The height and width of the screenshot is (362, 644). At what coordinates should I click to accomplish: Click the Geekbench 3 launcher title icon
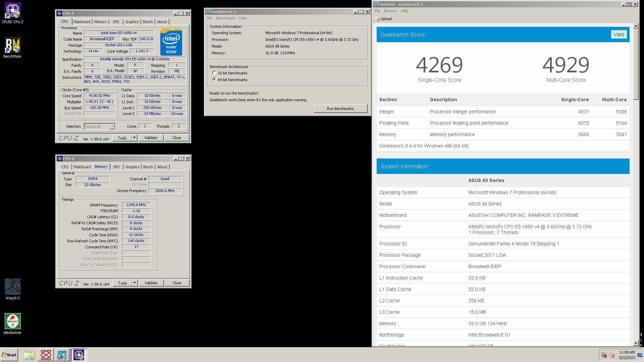click(208, 12)
